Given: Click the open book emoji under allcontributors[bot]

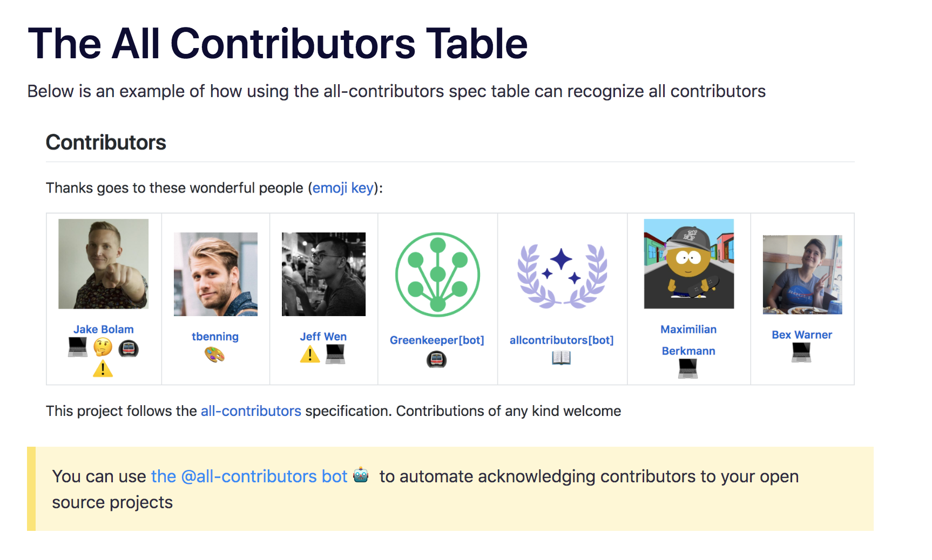Looking at the screenshot, I should tap(562, 358).
